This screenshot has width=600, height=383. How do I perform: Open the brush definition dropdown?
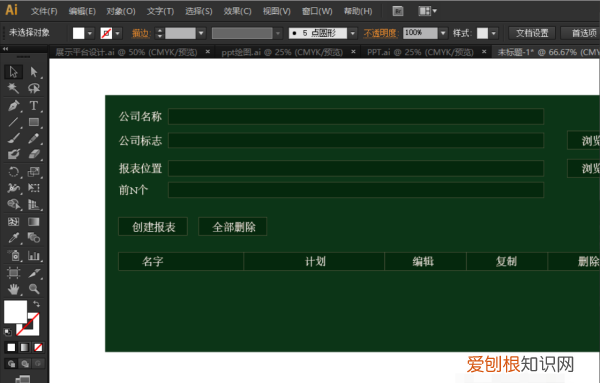coord(353,33)
